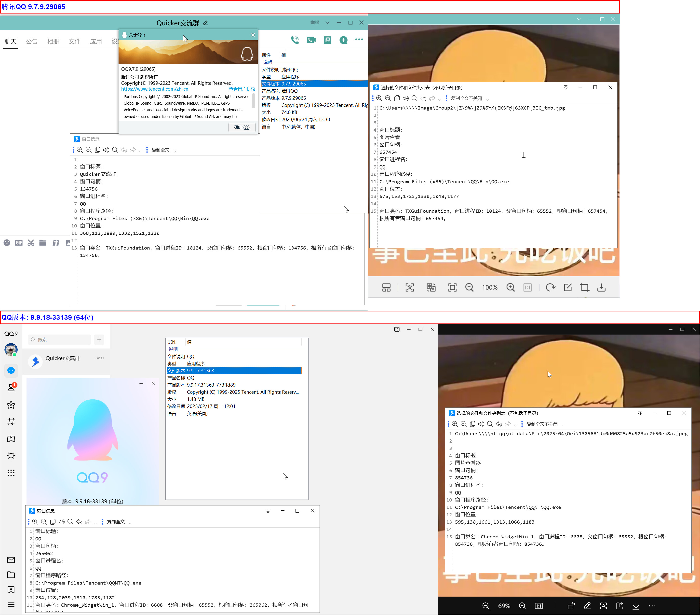Open the three-dot more menu in group chat
Image resolution: width=700 pixels, height=615 pixels.
(x=359, y=39)
